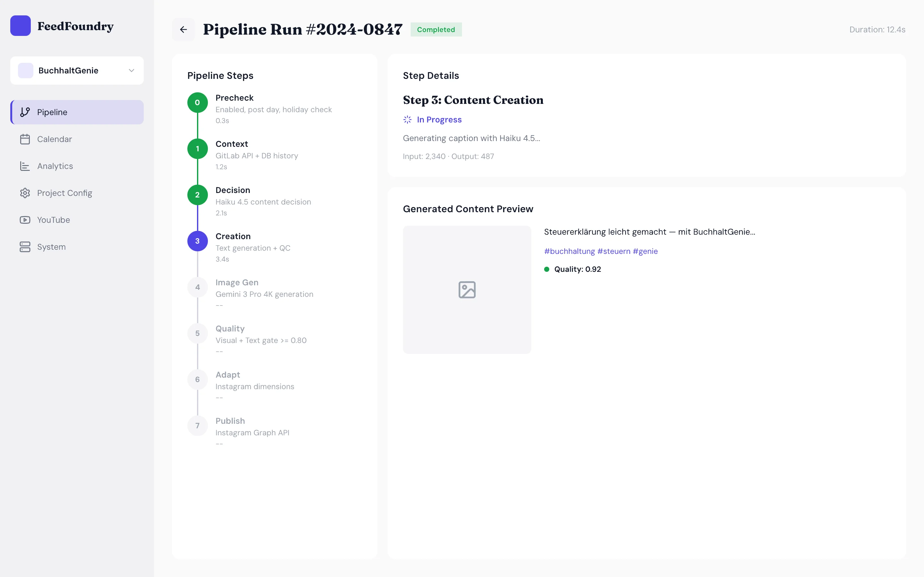
Task: Click the In Progress spinner icon
Action: [407, 120]
